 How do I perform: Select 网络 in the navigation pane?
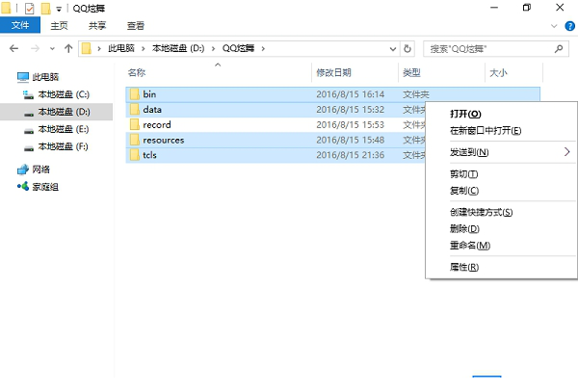tap(40, 170)
